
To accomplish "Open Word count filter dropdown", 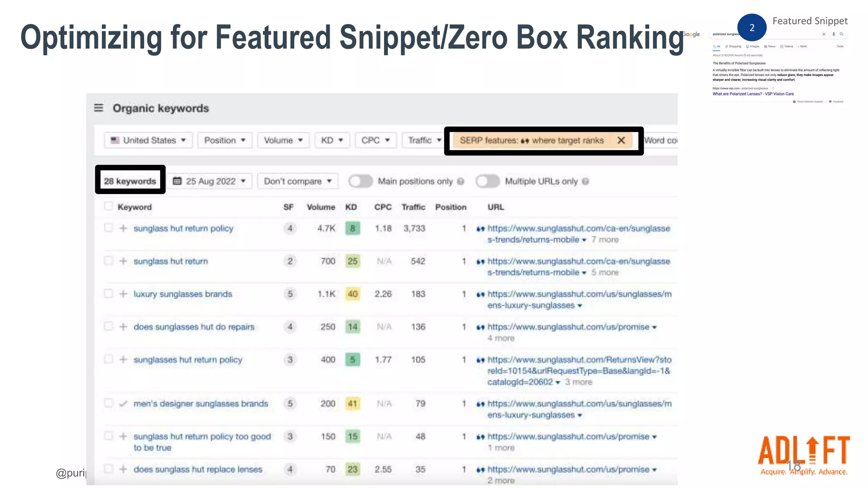I will [660, 140].
